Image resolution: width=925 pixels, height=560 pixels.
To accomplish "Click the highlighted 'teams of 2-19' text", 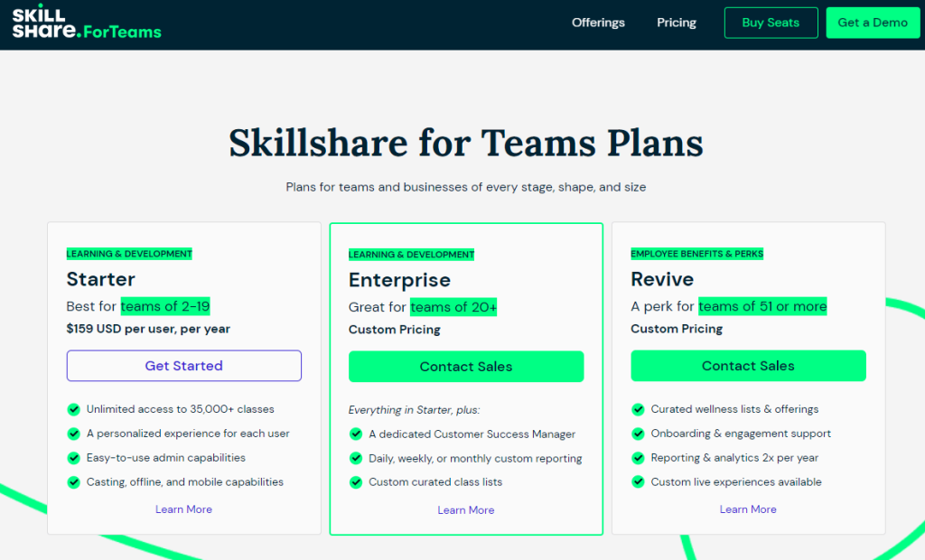I will pos(165,306).
